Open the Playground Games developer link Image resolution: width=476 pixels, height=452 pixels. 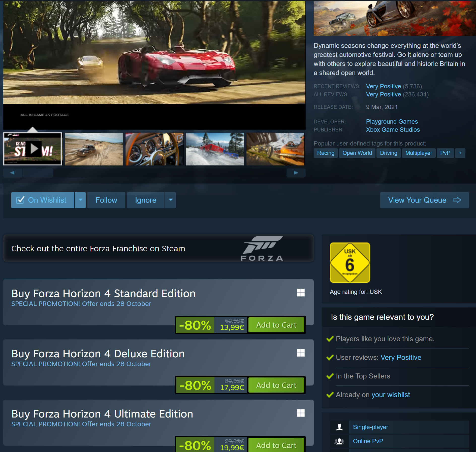[x=392, y=122]
